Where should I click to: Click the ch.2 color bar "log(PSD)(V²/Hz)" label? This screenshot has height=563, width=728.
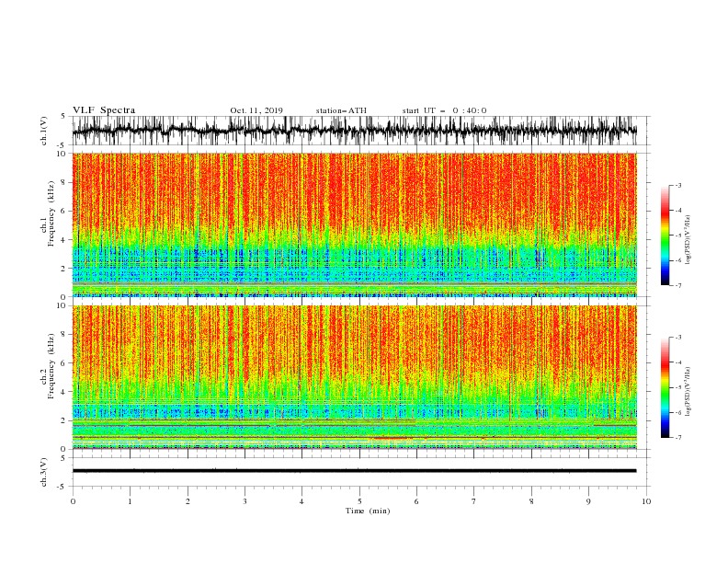tap(688, 393)
